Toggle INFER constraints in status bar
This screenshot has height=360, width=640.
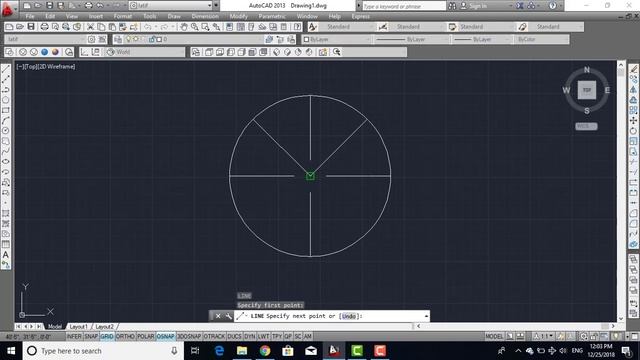pyautogui.click(x=74, y=336)
